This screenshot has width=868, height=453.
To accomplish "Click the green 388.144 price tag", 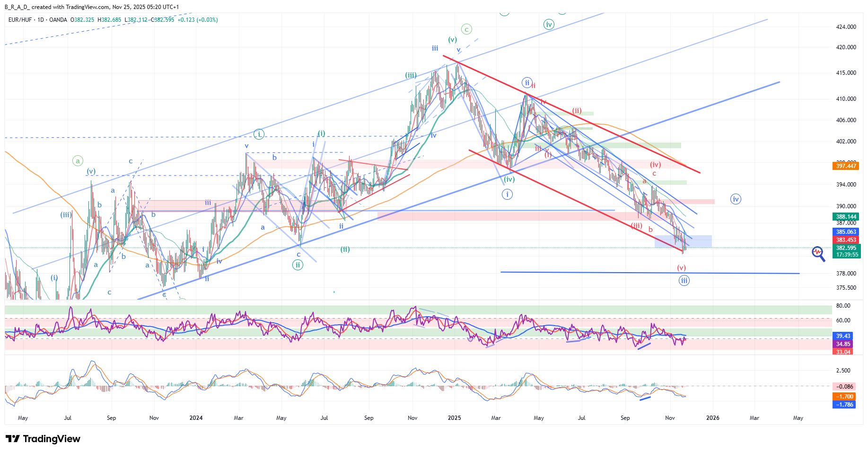I will coord(846,217).
